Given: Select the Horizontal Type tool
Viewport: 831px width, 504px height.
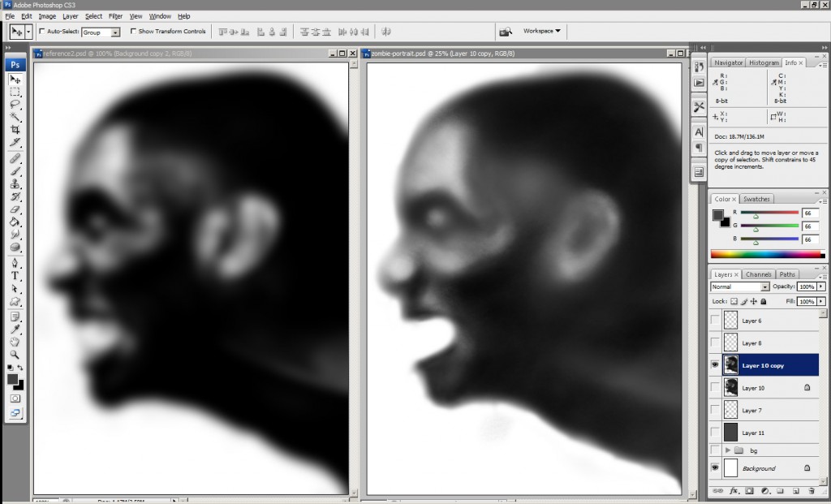Looking at the screenshot, I should tap(15, 275).
